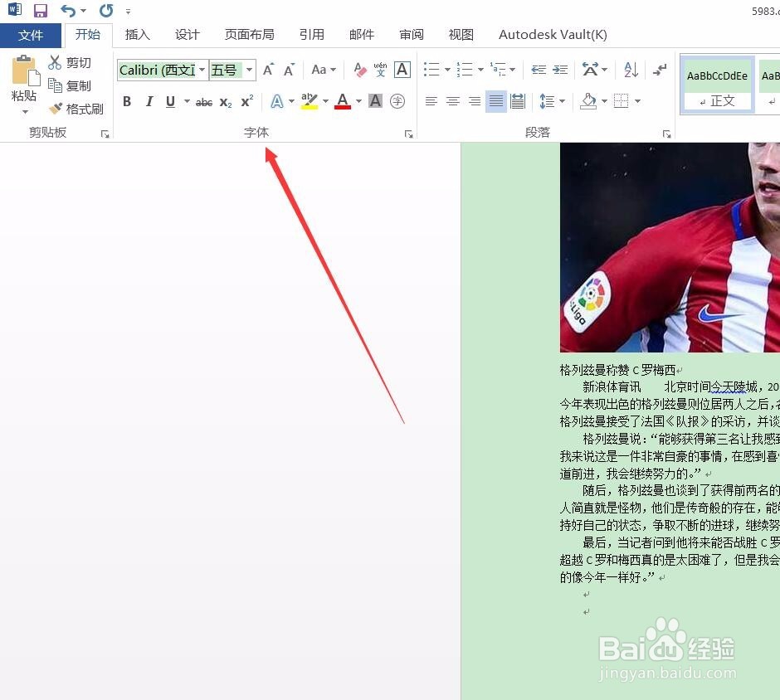Open the Change Case (Aa) dropdown
Viewport: 780px width, 700px height.
click(x=324, y=70)
